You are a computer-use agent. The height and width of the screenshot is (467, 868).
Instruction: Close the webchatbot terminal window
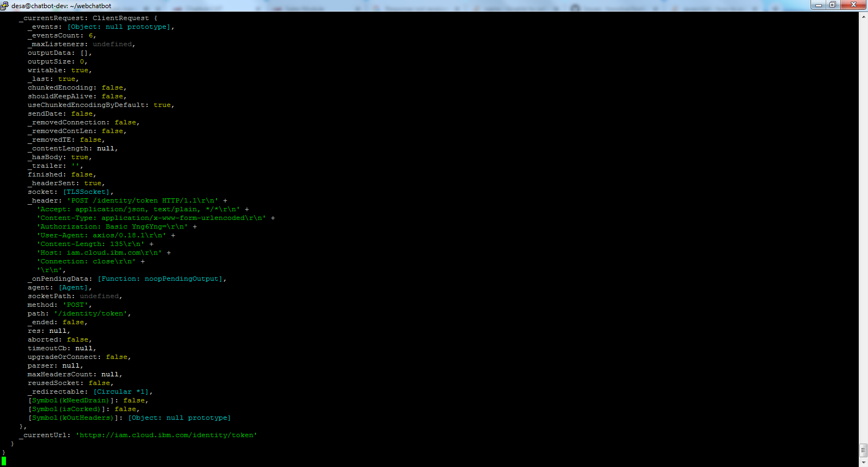(x=853, y=4)
